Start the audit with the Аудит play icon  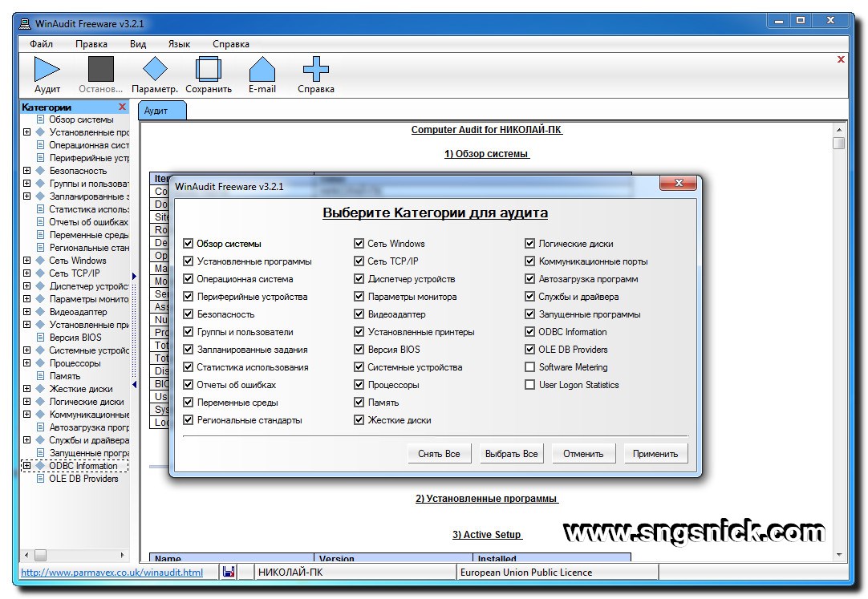[x=47, y=69]
